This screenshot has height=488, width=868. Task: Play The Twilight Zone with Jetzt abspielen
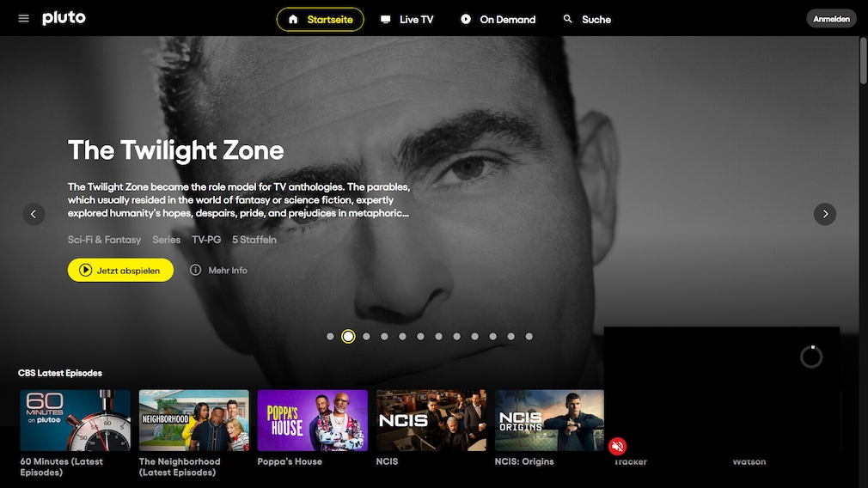click(x=120, y=270)
